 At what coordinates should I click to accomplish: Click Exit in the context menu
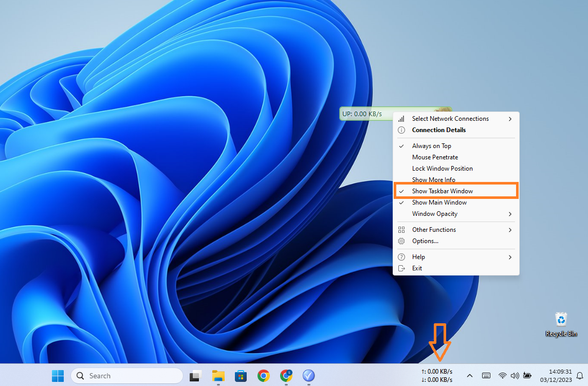click(417, 268)
